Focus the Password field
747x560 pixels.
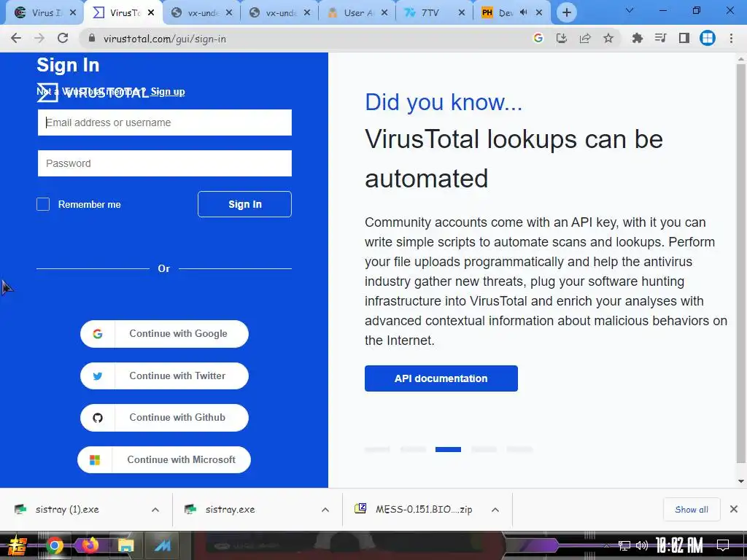pyautogui.click(x=165, y=163)
